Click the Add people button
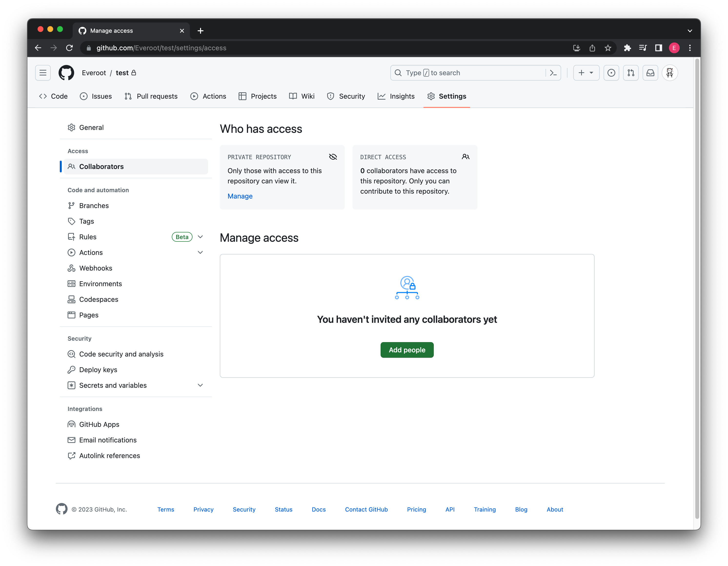The image size is (728, 566). pyautogui.click(x=407, y=350)
